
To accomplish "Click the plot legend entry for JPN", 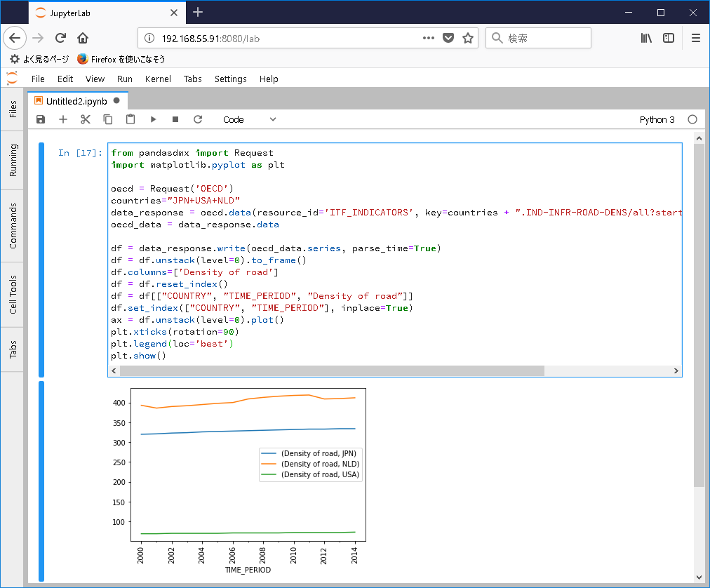I will pos(309,453).
